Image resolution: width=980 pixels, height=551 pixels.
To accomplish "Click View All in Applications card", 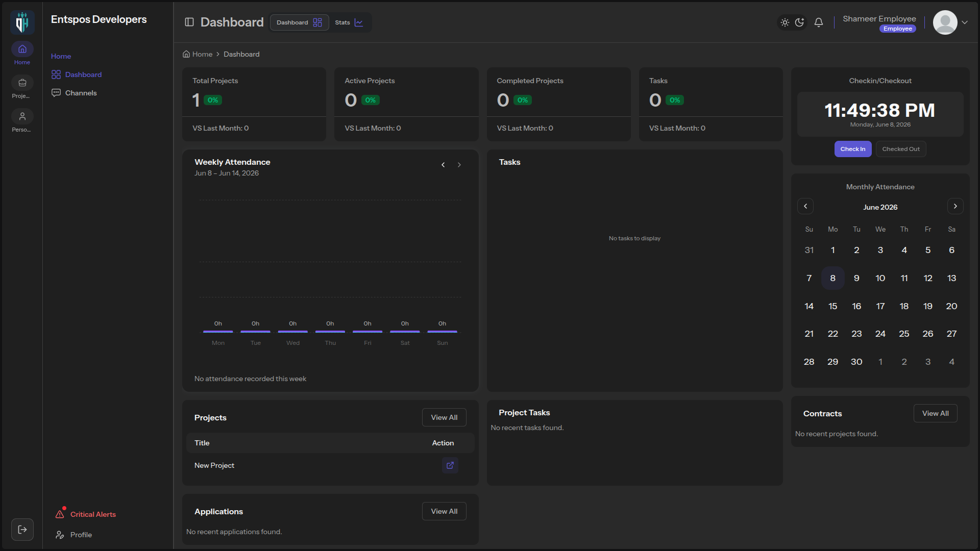I will (444, 511).
